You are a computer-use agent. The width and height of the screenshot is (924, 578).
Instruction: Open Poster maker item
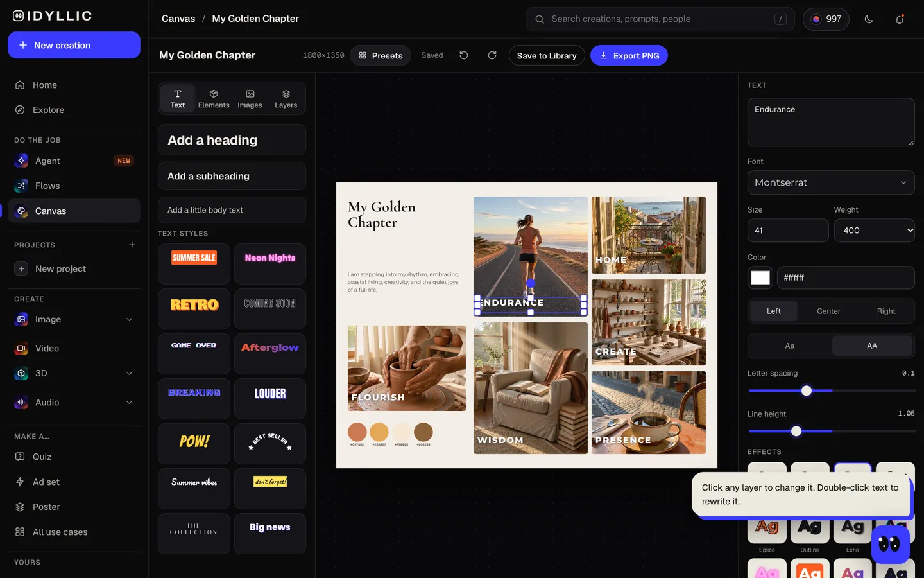[x=74, y=507]
